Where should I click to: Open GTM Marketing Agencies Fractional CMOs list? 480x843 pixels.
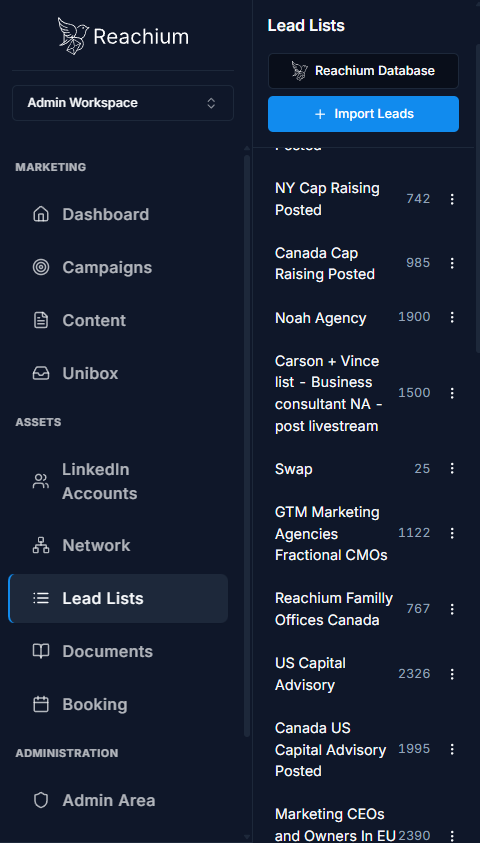[x=331, y=533]
